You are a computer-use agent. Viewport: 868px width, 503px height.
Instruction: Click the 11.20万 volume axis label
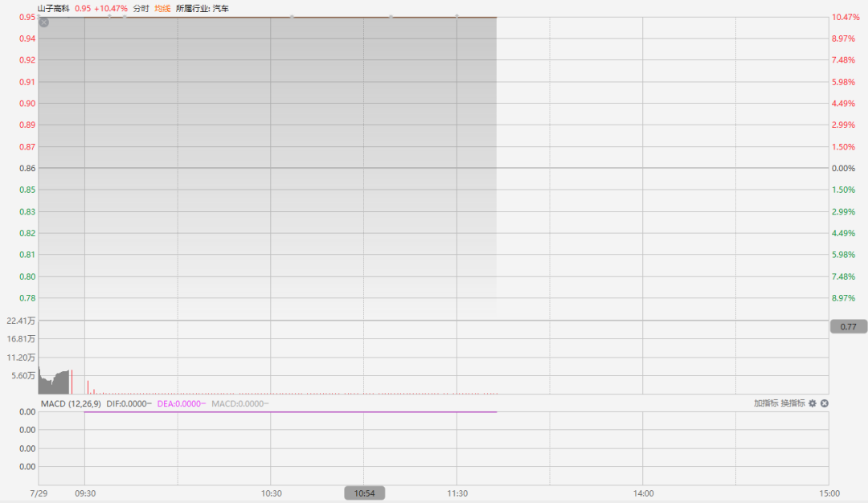21,358
